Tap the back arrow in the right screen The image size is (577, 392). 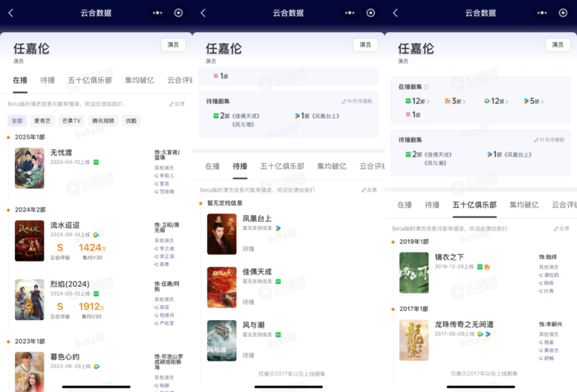pyautogui.click(x=395, y=13)
